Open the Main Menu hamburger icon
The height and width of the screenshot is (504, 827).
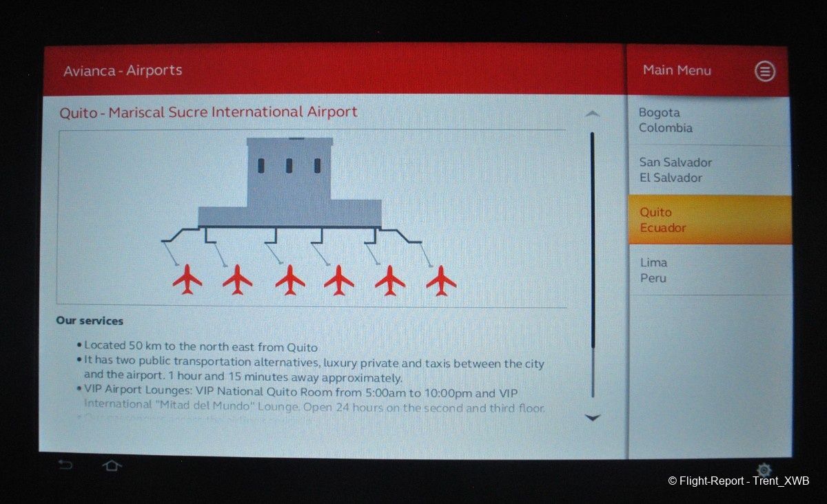tap(764, 71)
